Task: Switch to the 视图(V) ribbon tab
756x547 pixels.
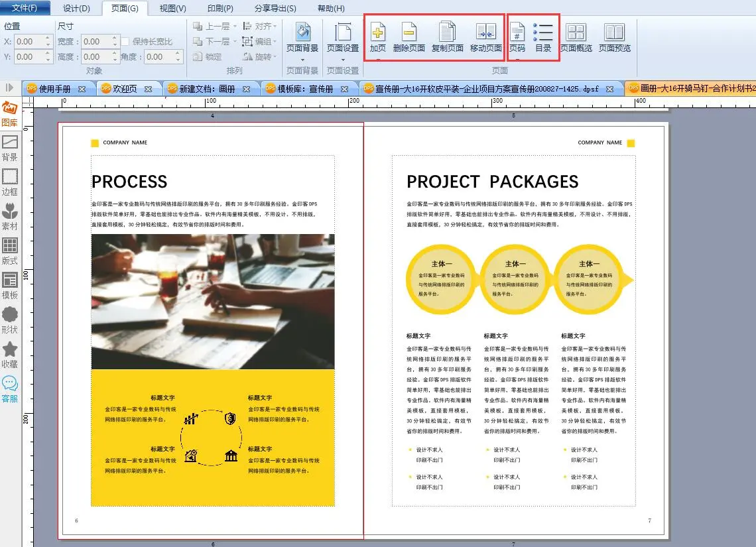Action: pyautogui.click(x=172, y=8)
